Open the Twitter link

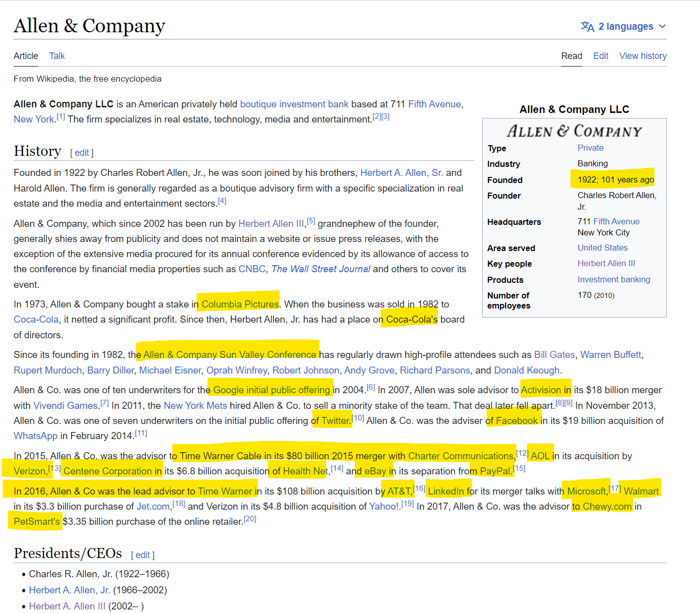336,421
